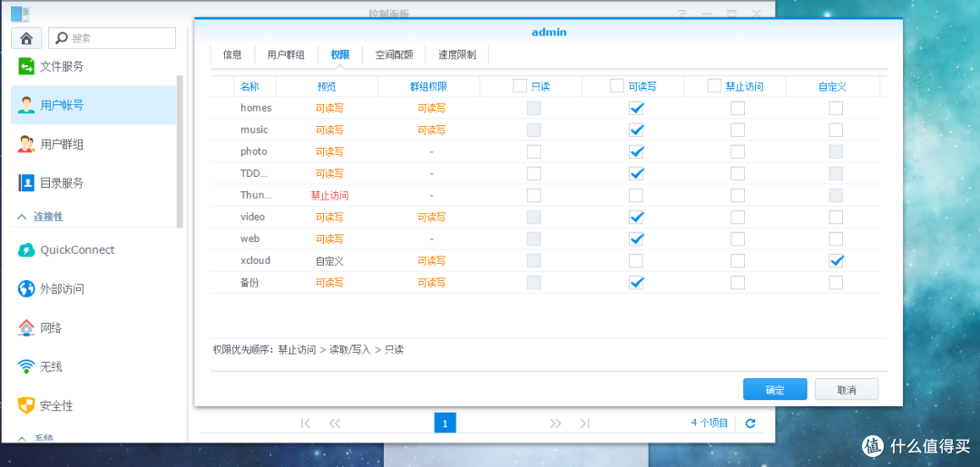This screenshot has height=467, width=980.
Task: Toggle the 禁止访问 header checkbox
Action: click(x=714, y=85)
